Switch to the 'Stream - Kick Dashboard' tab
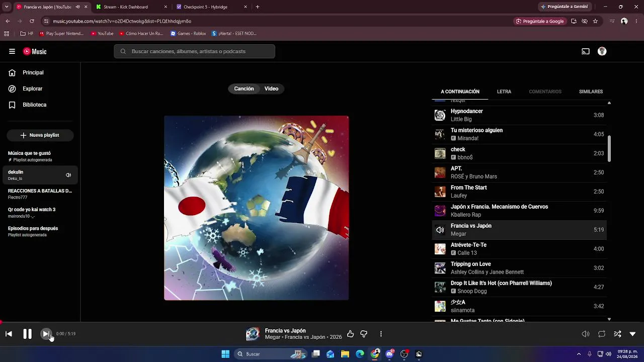Screen dimensions: 644x362 [132, 7]
